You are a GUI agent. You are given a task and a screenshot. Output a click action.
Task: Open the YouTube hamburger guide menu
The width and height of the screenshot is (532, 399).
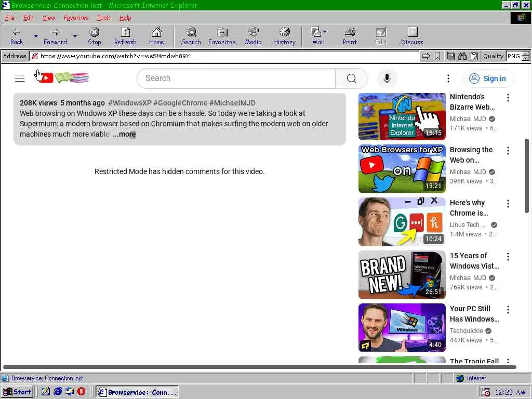coord(20,78)
